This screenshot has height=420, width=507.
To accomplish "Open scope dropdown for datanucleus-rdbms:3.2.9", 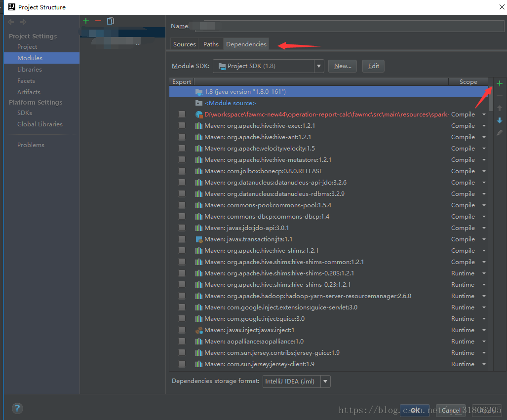I will (484, 194).
